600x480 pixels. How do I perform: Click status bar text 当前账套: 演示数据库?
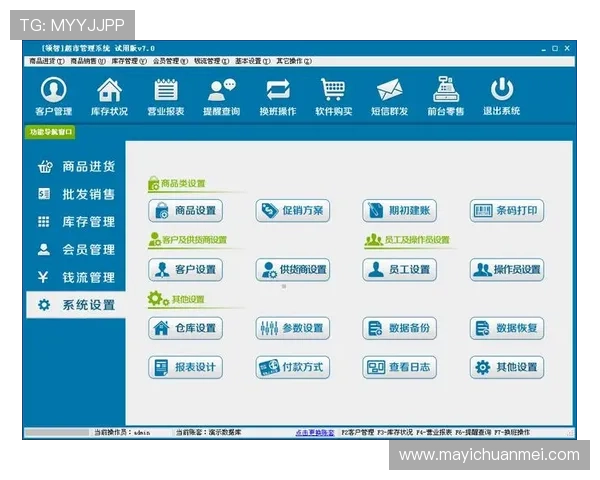tap(209, 433)
